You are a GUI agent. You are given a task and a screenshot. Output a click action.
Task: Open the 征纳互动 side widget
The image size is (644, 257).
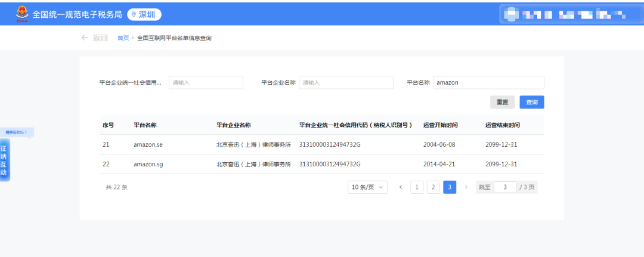[x=4, y=160]
